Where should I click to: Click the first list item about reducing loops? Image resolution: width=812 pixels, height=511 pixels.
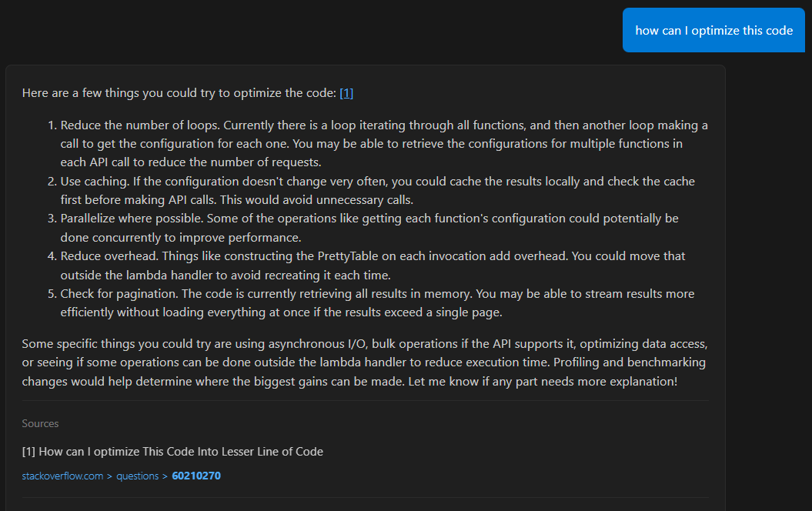pos(308,143)
